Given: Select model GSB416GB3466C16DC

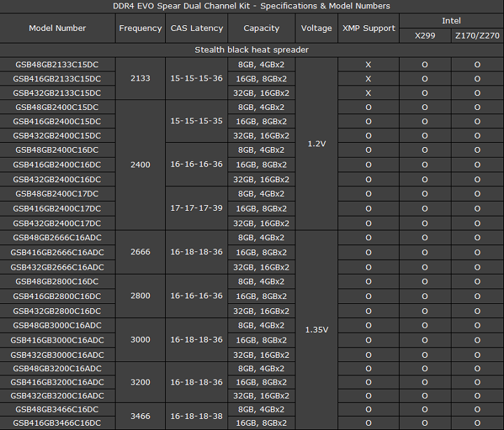Looking at the screenshot, I should pos(57,423).
